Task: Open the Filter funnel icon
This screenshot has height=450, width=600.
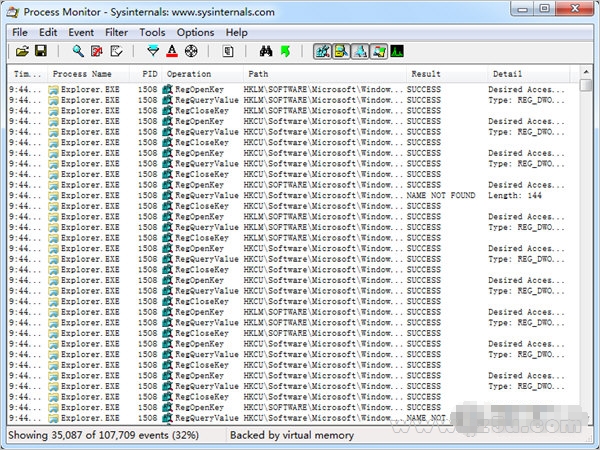Action: [x=153, y=51]
